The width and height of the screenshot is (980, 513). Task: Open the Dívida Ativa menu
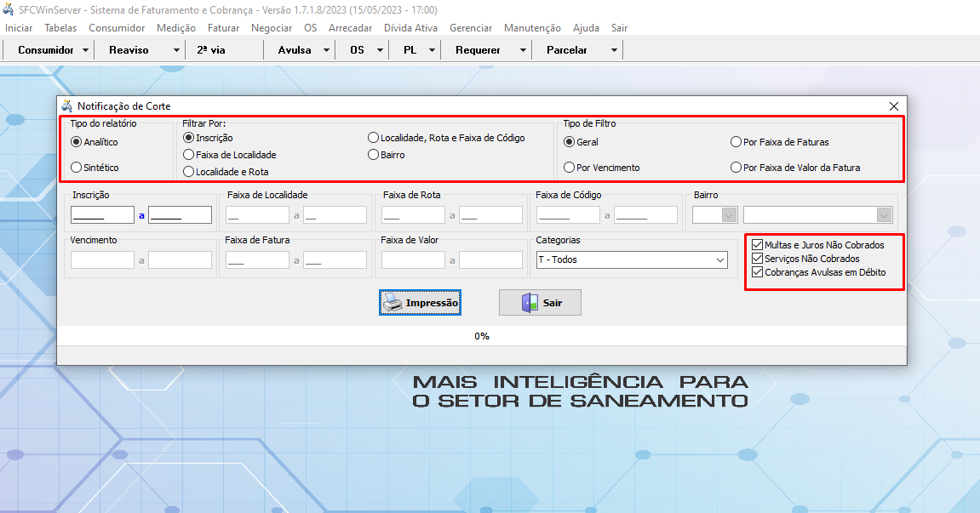click(410, 28)
